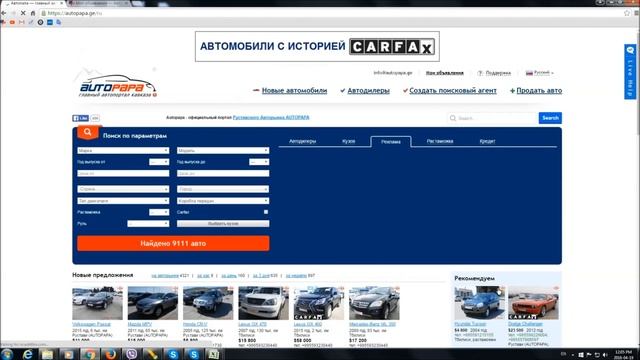Open the Страна dropdown
The width and height of the screenshot is (640, 360).
point(123,189)
